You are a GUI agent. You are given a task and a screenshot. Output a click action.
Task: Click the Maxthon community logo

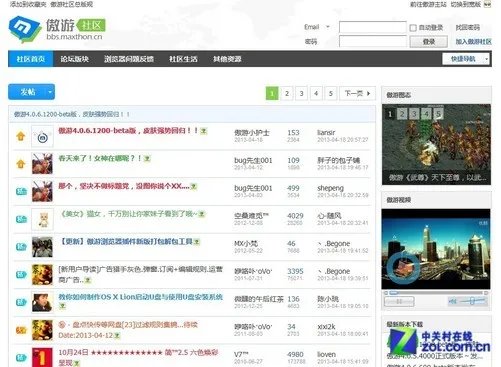(57, 29)
